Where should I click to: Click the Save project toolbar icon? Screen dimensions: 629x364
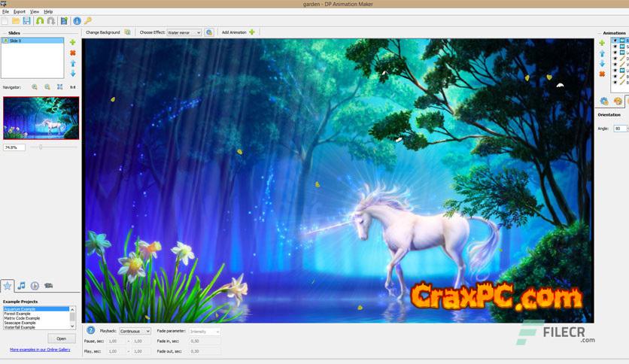click(x=27, y=21)
